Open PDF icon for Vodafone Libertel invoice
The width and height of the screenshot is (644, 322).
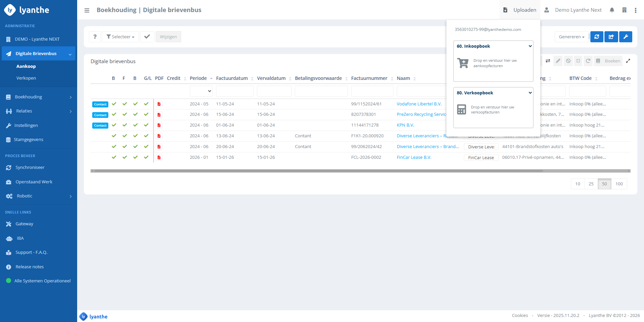point(159,104)
